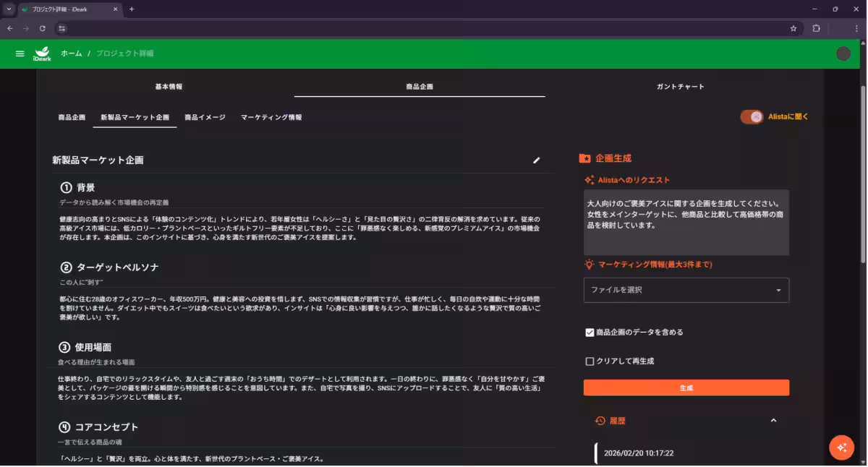Click the sparkle icon next to Alistaへのリクエスト

pyautogui.click(x=590, y=179)
